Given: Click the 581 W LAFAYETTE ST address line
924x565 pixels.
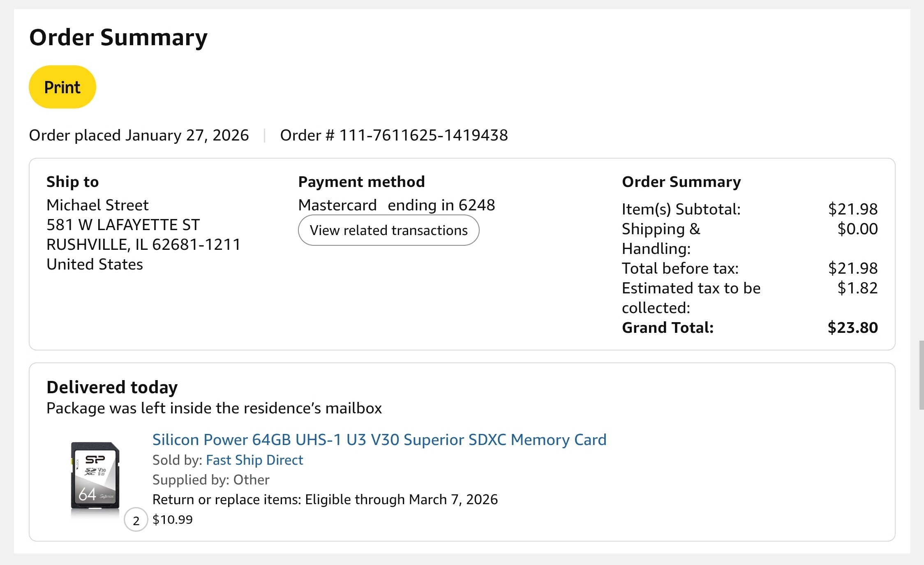Looking at the screenshot, I should tap(123, 225).
